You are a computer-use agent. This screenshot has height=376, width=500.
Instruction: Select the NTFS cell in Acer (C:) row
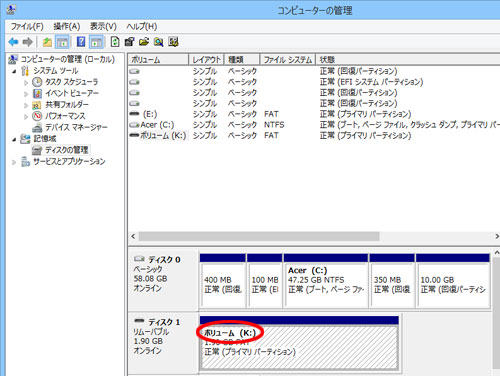point(274,125)
